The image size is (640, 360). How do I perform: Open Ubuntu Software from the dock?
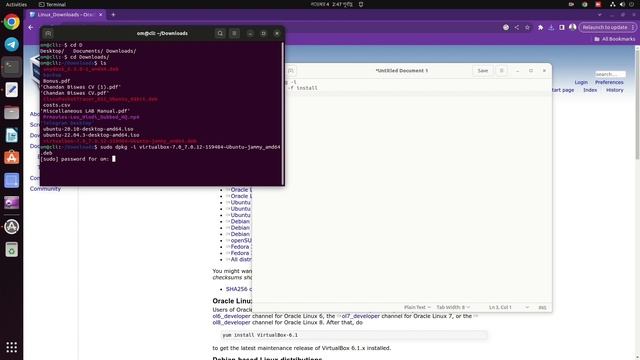click(11, 158)
